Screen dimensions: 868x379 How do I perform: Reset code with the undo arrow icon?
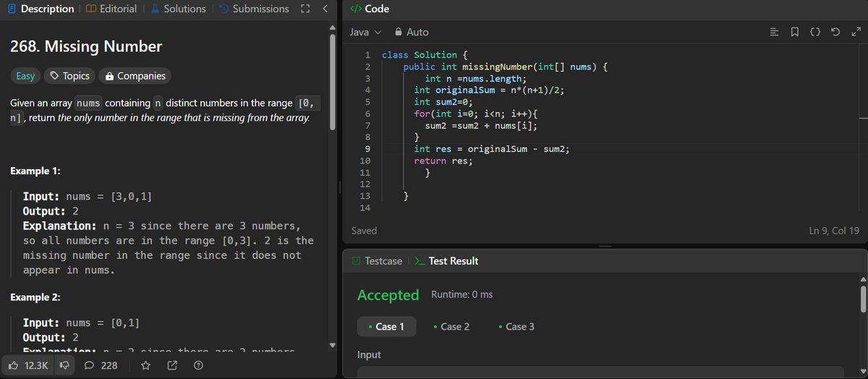[x=835, y=32]
